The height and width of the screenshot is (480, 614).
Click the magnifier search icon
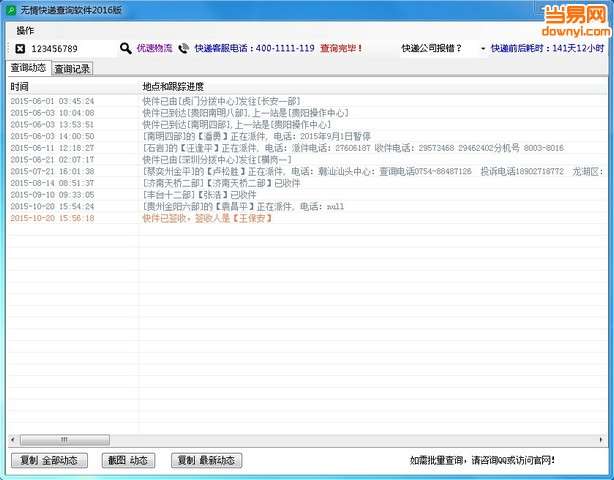coord(125,49)
